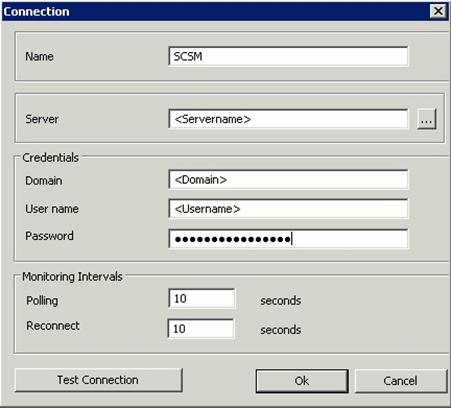Click the User name label text

pos(52,209)
